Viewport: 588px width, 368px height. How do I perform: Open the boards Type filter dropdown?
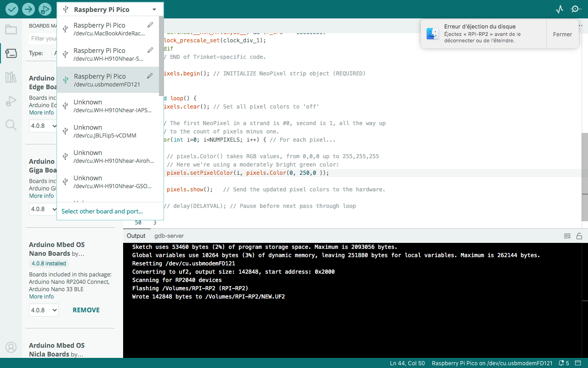(x=54, y=53)
